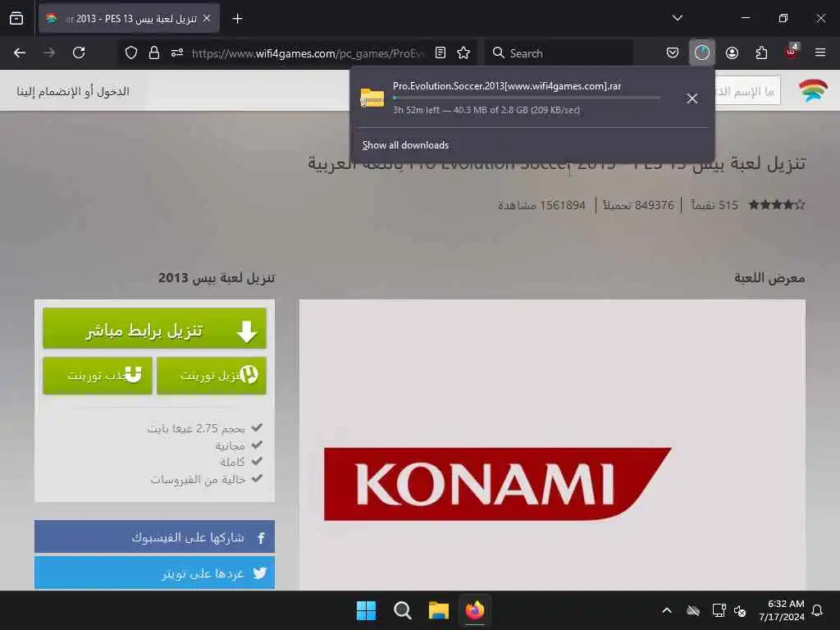The image size is (840, 630).
Task: Tweet on Twitter button
Action: click(x=154, y=573)
